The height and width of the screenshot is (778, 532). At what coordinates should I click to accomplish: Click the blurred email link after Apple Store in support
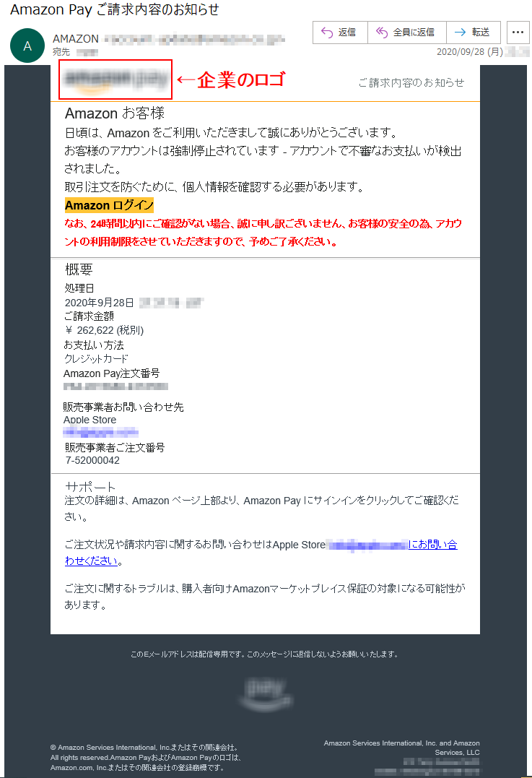(x=367, y=545)
